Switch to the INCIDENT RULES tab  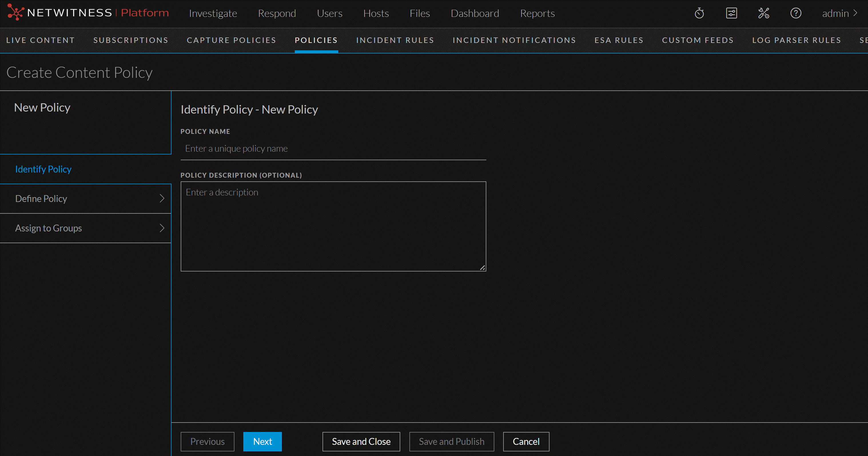point(395,40)
